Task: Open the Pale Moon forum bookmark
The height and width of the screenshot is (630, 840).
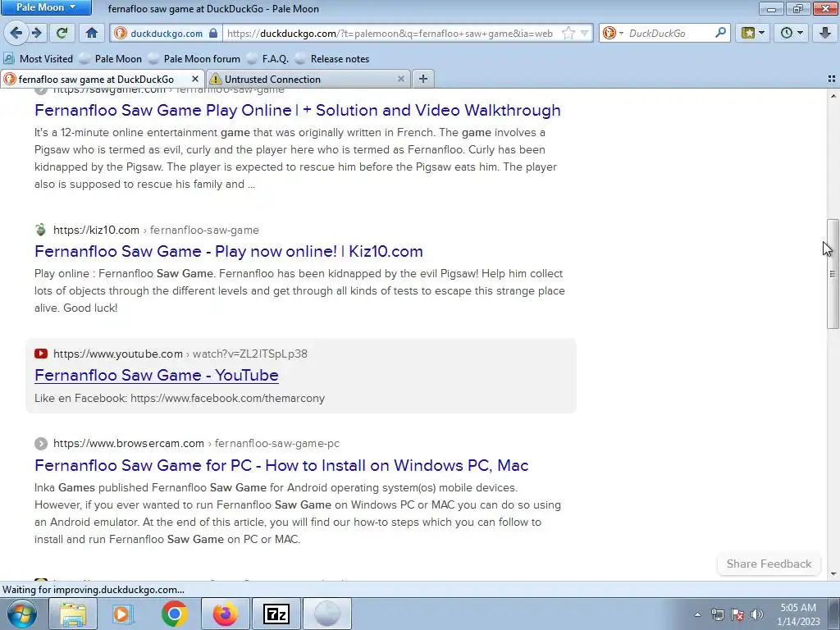Action: pos(194,59)
